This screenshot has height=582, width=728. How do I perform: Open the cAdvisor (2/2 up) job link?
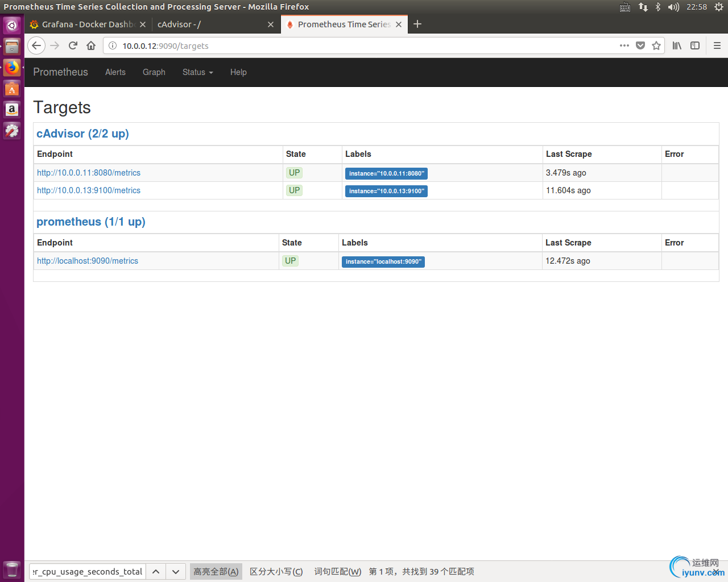tap(82, 134)
